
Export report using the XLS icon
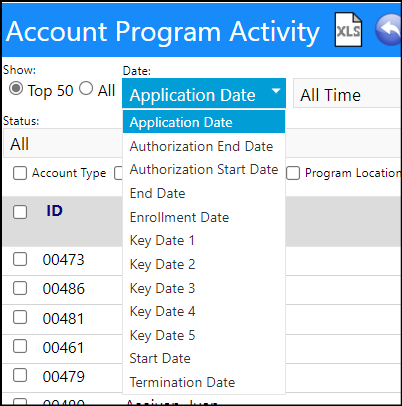point(348,30)
